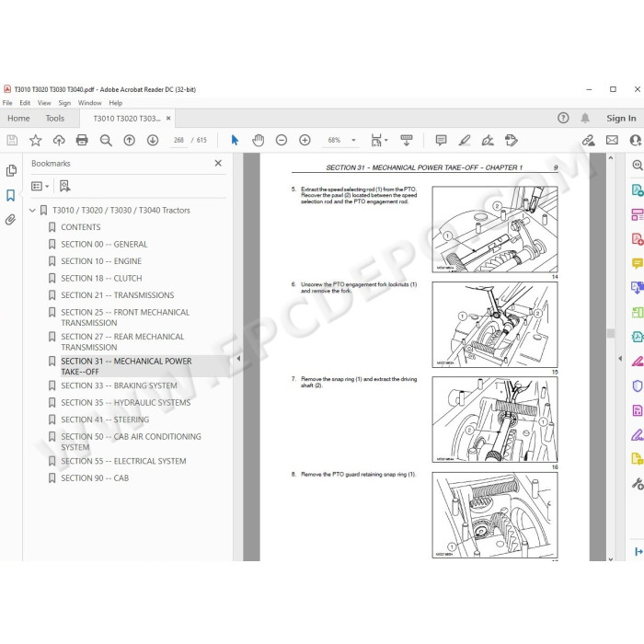Screen dimensions: 644x644
Task: Open Find text magnifier icon
Action: click(x=106, y=141)
